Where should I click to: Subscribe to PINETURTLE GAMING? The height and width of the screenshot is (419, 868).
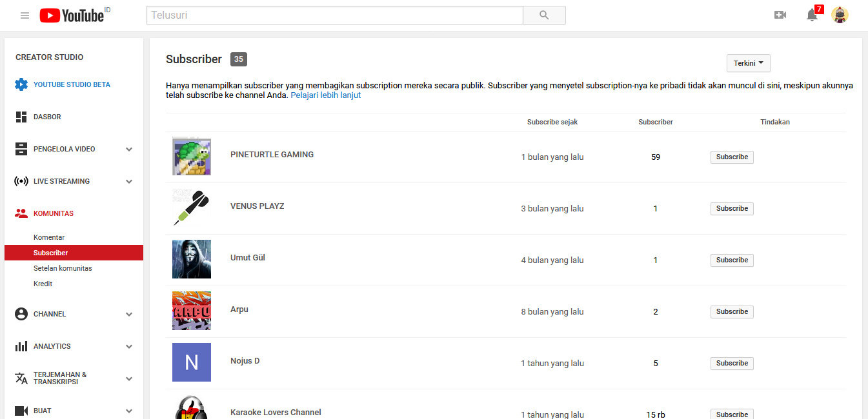click(732, 157)
